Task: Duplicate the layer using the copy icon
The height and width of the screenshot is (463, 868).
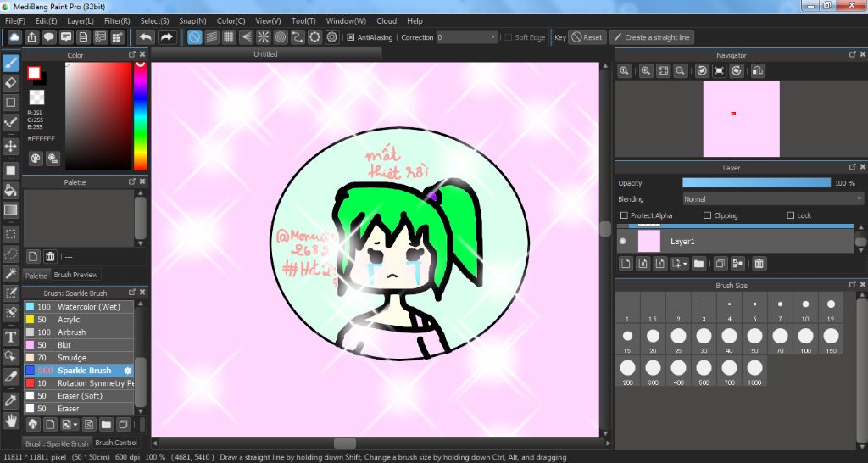Action: [720, 264]
